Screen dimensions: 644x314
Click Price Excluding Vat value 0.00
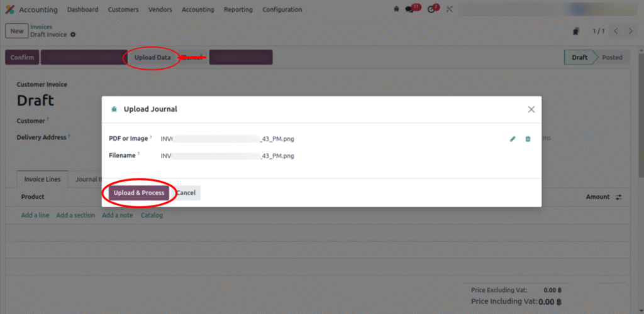pyautogui.click(x=552, y=290)
